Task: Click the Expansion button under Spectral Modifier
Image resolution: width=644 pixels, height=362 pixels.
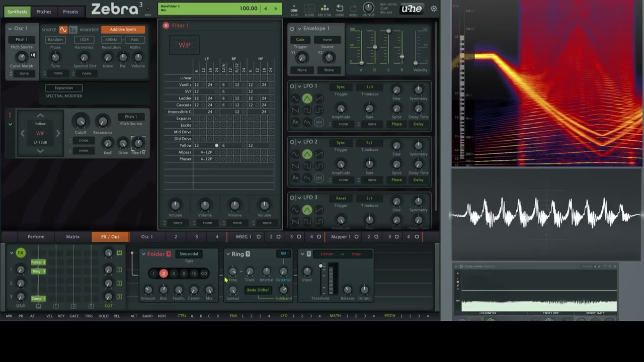Action: pos(64,88)
